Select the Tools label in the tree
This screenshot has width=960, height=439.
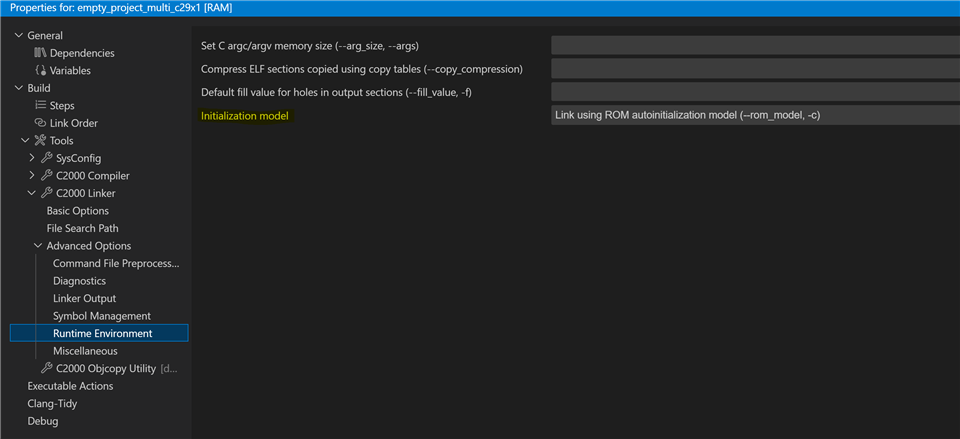(61, 141)
